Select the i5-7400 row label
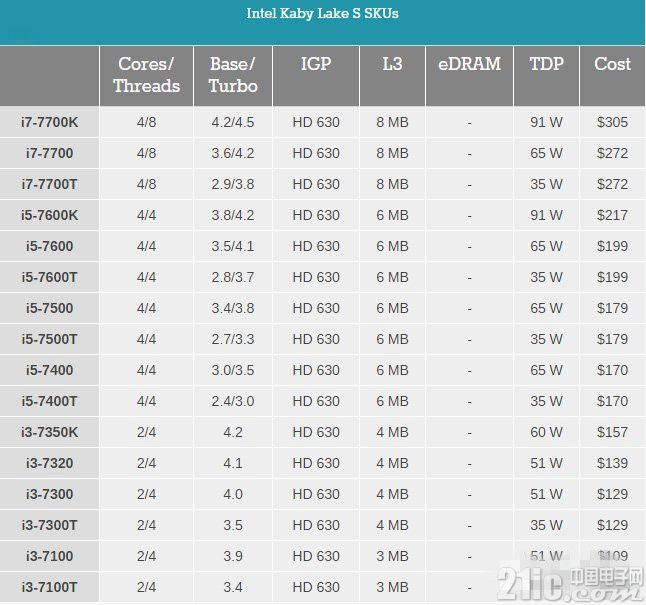 (49, 370)
